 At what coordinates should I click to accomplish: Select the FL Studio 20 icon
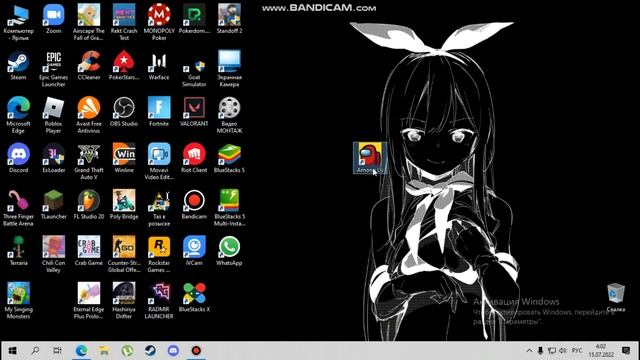click(x=89, y=205)
